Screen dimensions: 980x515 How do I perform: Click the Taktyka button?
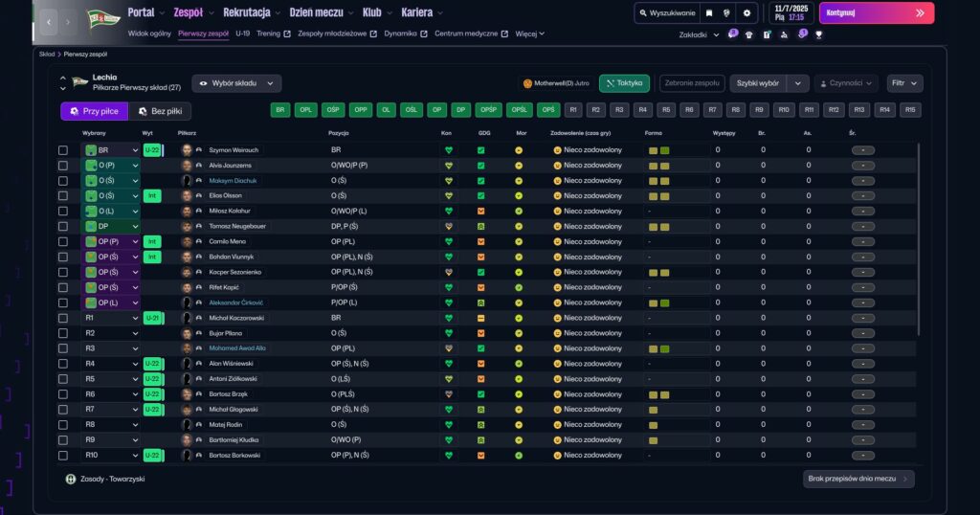tap(624, 83)
